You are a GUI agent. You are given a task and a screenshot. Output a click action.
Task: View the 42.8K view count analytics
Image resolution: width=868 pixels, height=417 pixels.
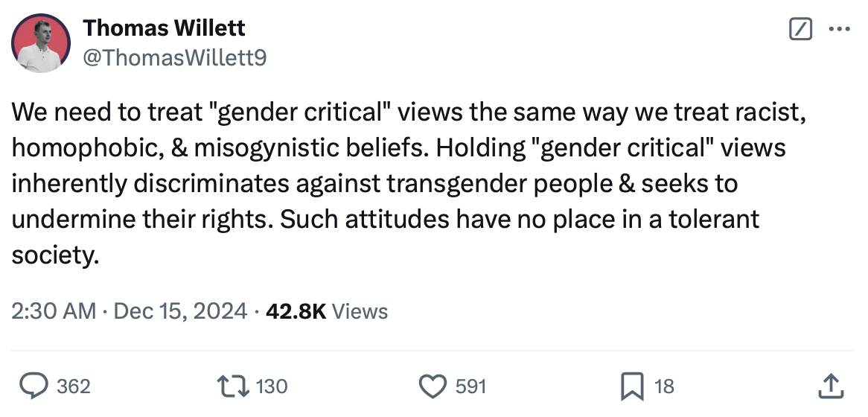(297, 311)
